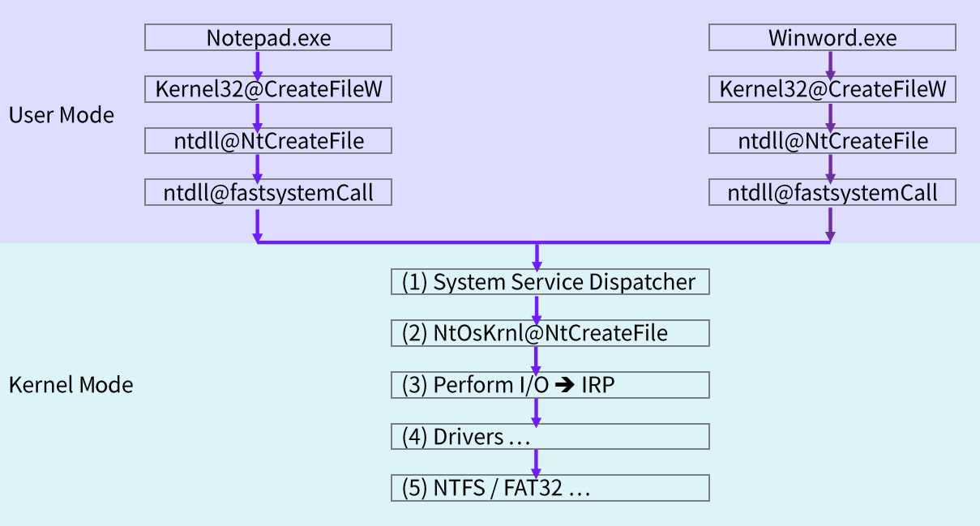The image size is (980, 526).
Task: Click the User Mode label
Action: [62, 115]
